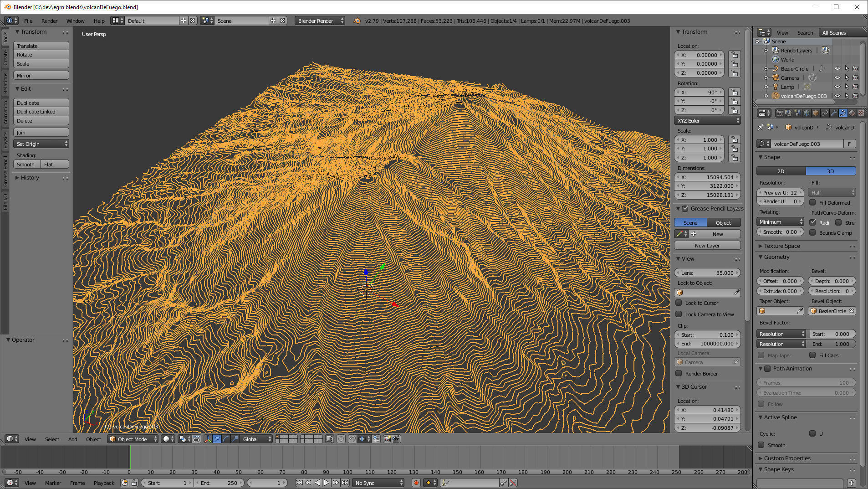
Task: Open the Constraints properties tab (chain icon)
Action: tap(825, 113)
